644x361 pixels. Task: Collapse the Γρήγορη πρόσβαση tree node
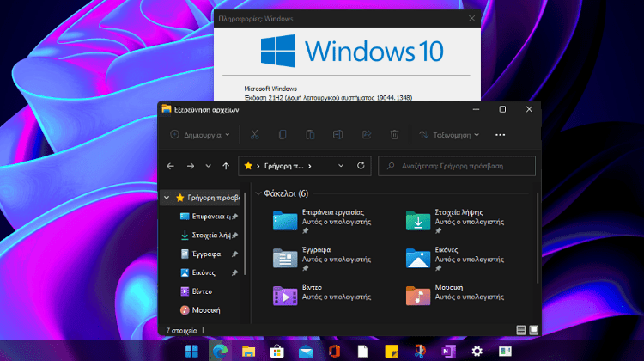coord(167,198)
